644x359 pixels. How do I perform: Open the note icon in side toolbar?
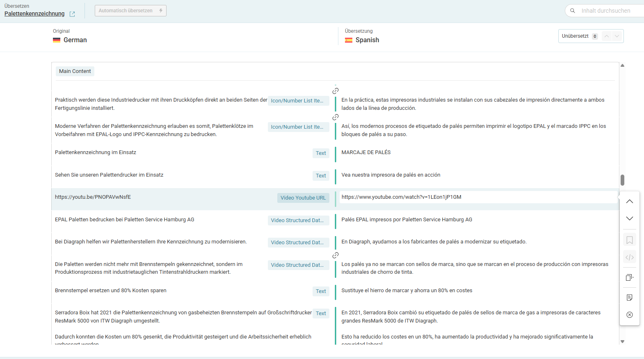(630, 298)
